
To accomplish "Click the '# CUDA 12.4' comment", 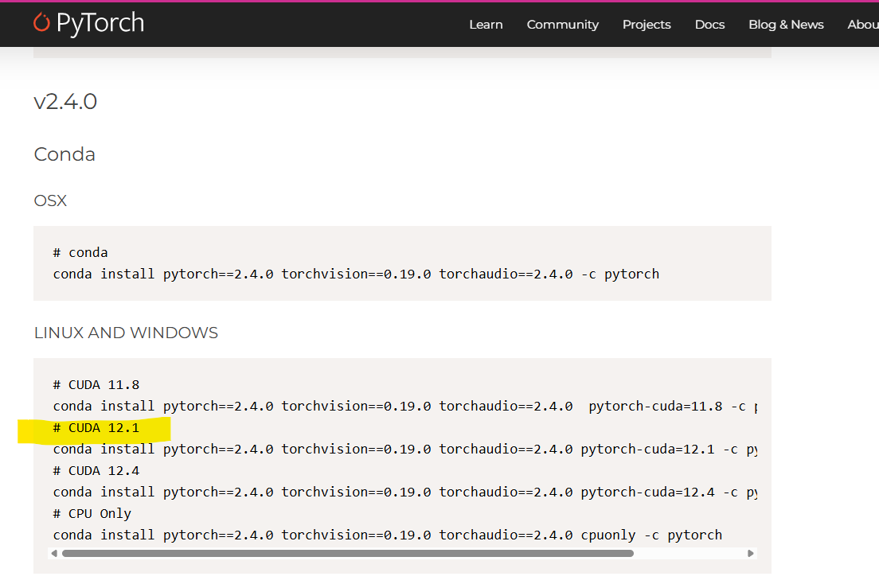I will 96,471.
